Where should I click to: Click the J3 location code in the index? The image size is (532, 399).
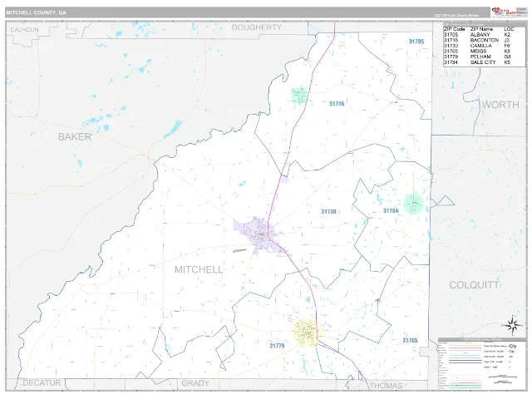(x=507, y=40)
